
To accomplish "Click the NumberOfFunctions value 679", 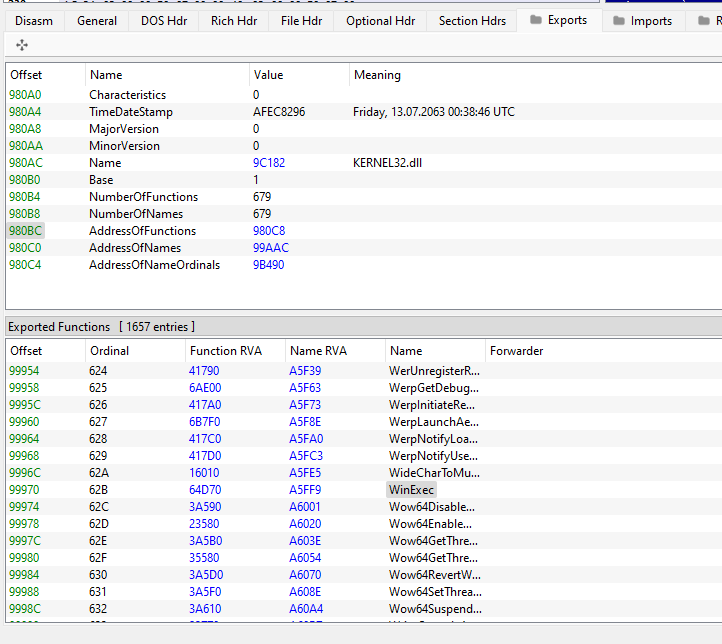I will coord(262,197).
